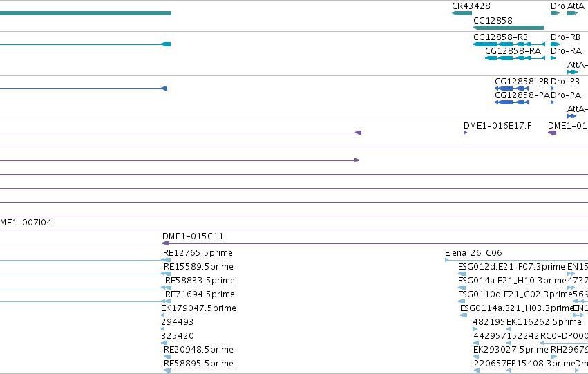
Task: Open EST EK293027.5prime
Action: click(x=511, y=350)
